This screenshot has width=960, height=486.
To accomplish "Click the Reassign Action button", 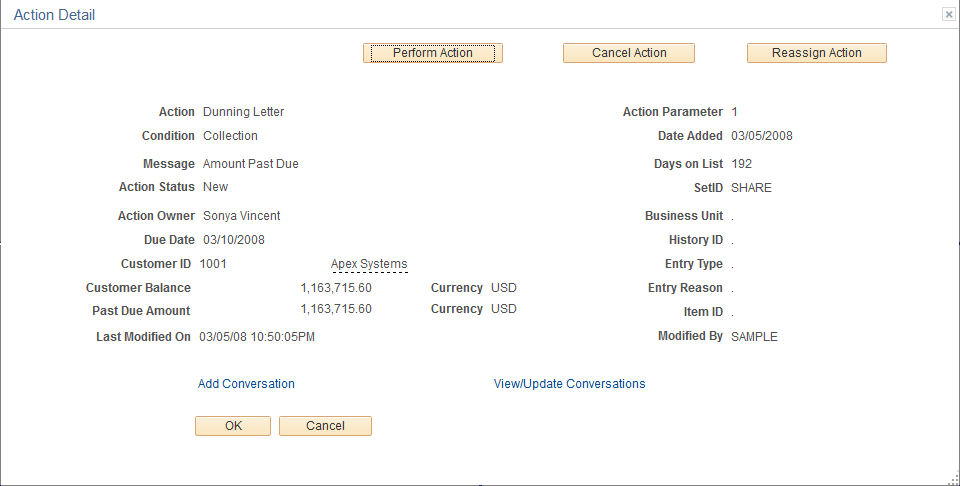I will 817,53.
